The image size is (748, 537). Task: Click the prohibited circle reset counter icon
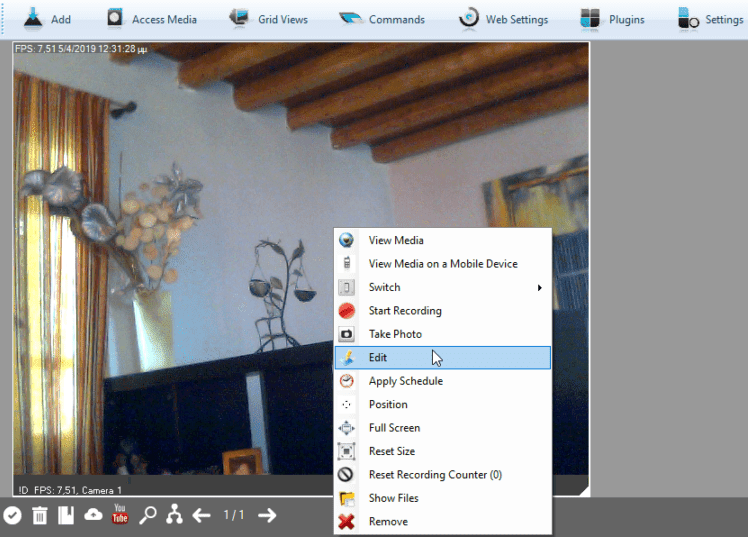[345, 475]
